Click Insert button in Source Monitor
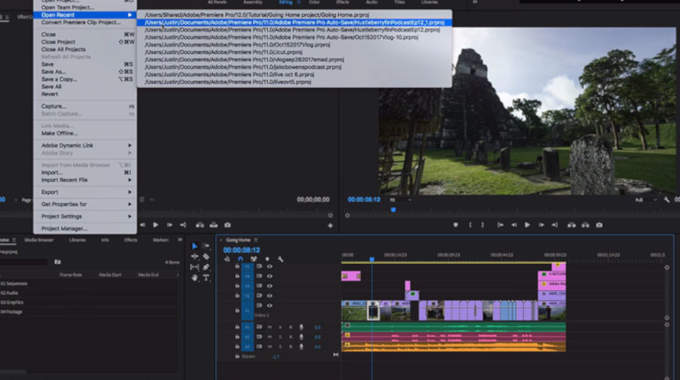 click(x=199, y=225)
